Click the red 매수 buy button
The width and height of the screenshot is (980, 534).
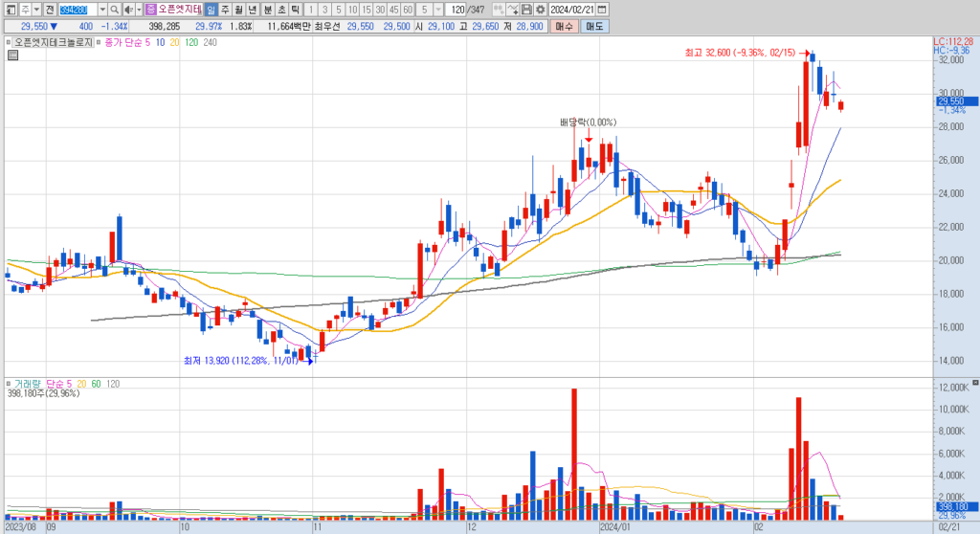point(564,26)
